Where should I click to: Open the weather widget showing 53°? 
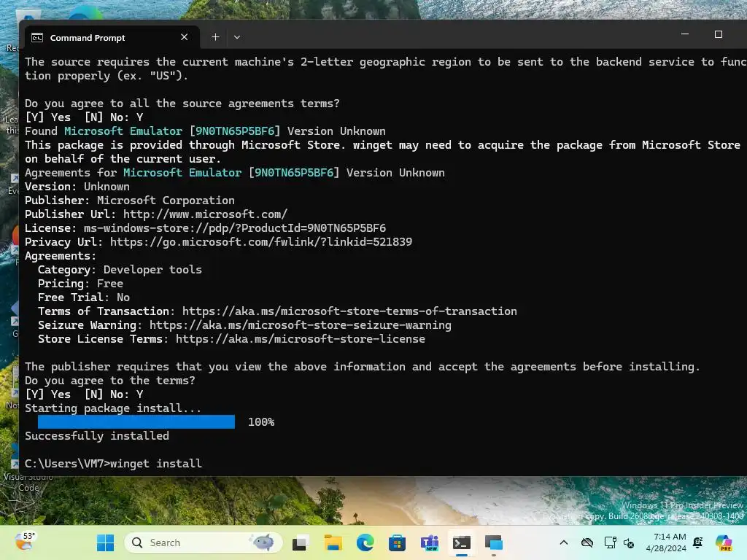click(x=25, y=542)
